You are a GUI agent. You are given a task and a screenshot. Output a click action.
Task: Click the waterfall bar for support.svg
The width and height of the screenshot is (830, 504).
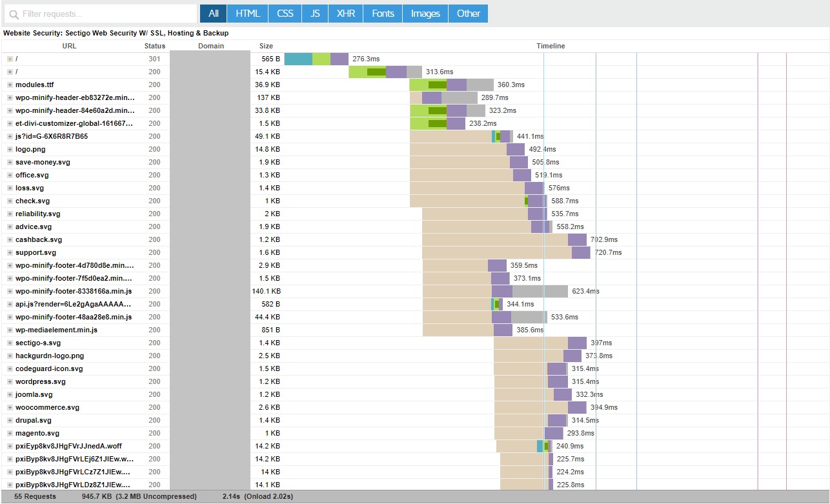pyautogui.click(x=506, y=252)
